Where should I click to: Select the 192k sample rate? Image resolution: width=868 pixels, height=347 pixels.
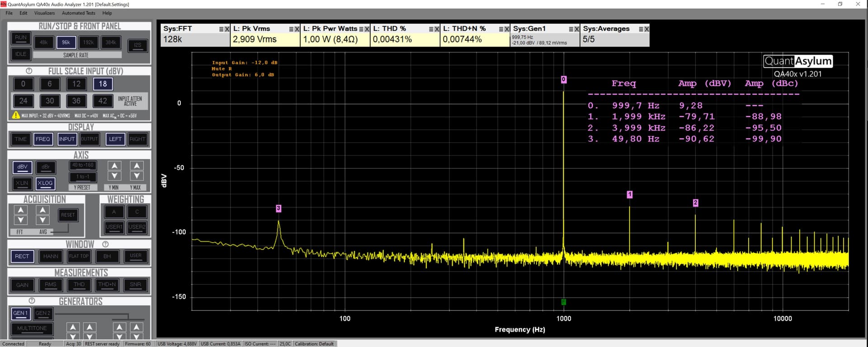[x=88, y=42]
